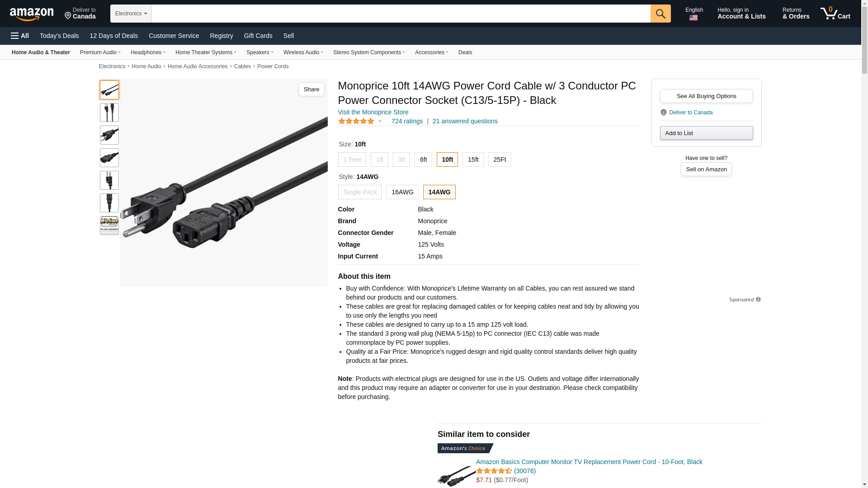Select the Lifetime warranty thumbnail image

coord(109,225)
